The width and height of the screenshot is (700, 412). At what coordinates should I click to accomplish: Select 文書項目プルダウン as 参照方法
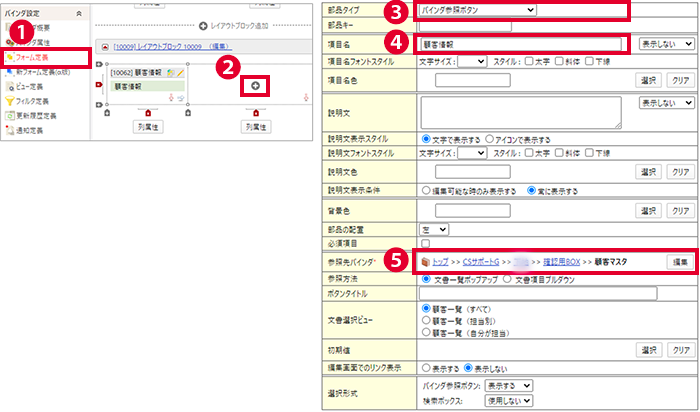coord(507,279)
